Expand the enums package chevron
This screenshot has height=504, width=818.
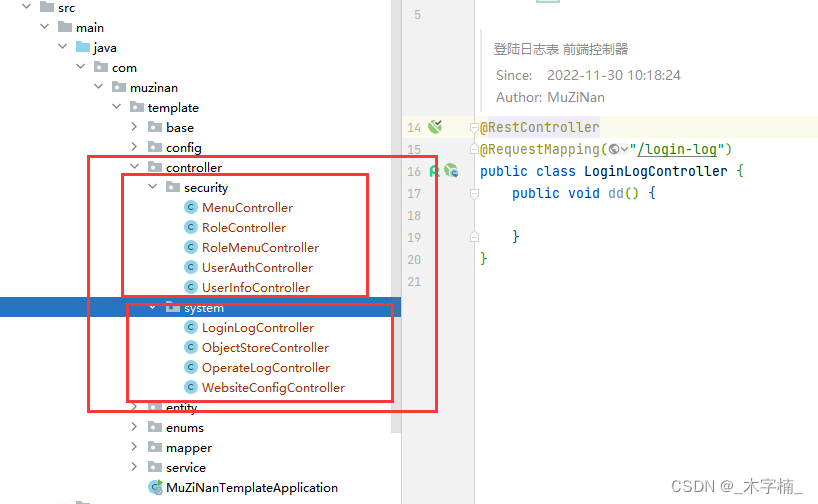pos(134,427)
